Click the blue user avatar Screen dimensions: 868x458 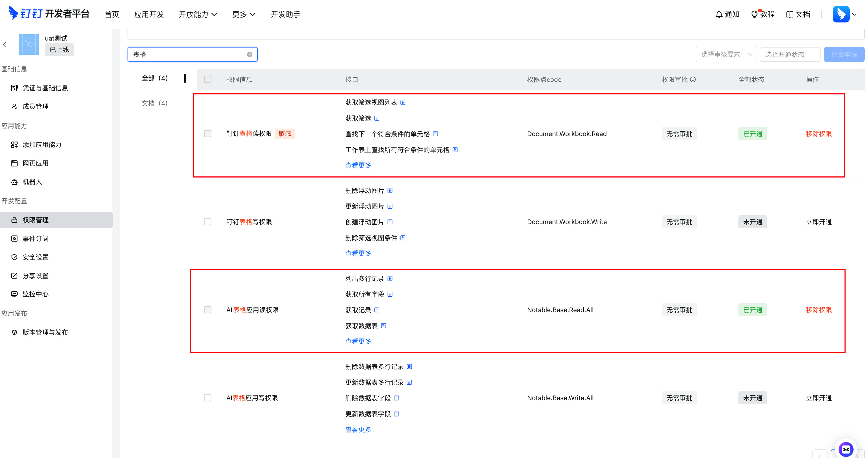tap(841, 14)
